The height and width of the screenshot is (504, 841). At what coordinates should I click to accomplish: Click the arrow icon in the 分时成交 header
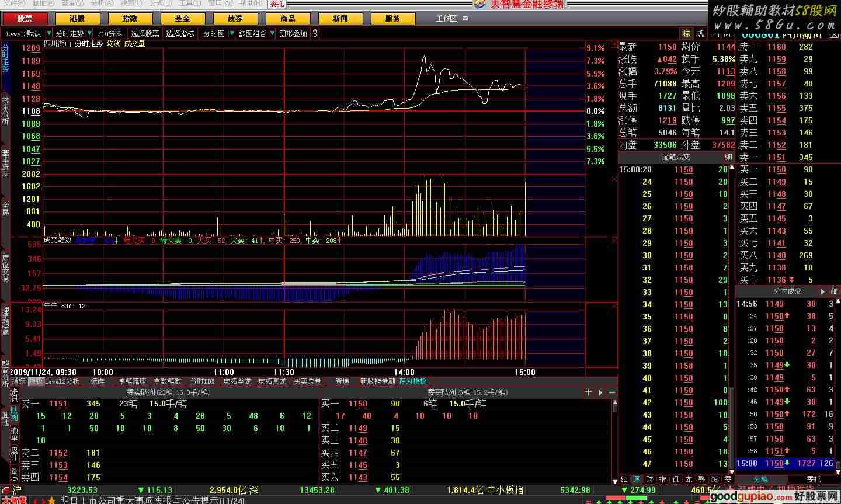(x=823, y=291)
